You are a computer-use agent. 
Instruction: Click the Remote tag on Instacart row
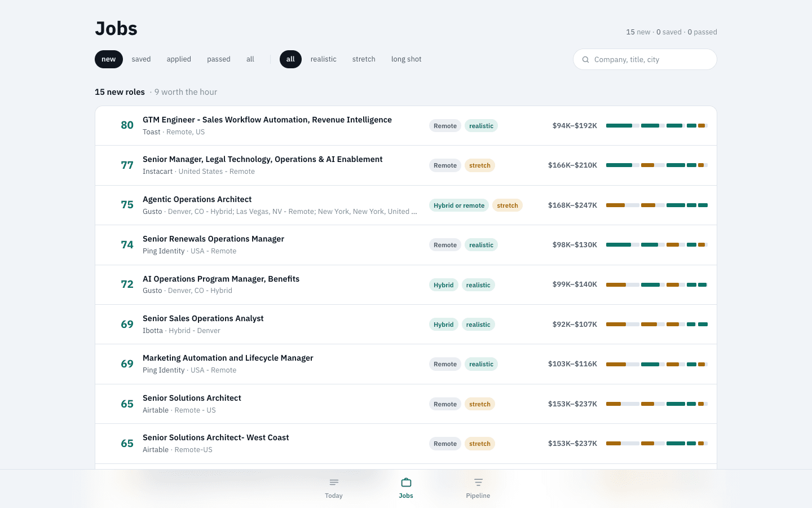[445, 165]
